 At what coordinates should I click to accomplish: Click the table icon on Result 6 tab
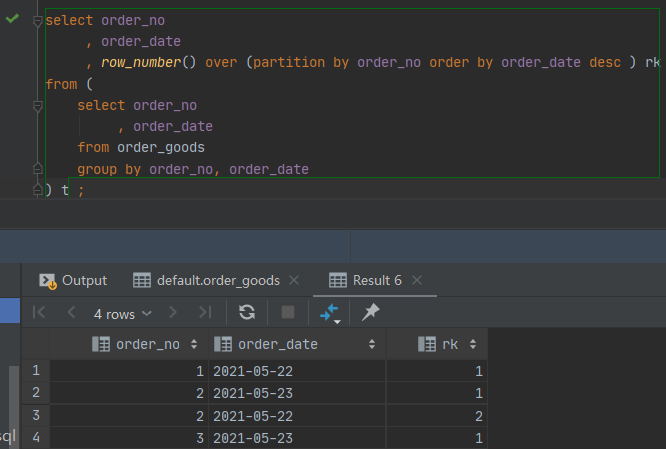click(338, 280)
